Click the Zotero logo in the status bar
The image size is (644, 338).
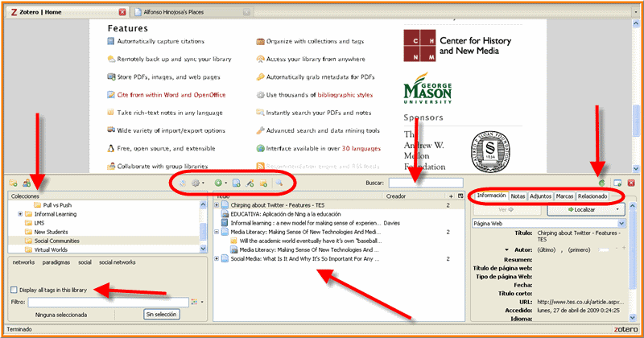[626, 329]
